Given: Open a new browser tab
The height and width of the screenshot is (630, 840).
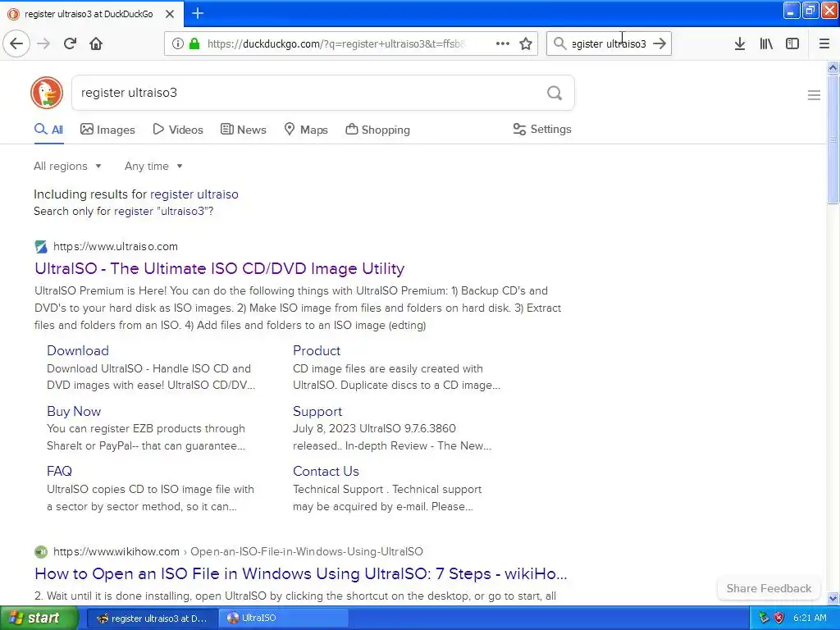Looking at the screenshot, I should pos(198,13).
